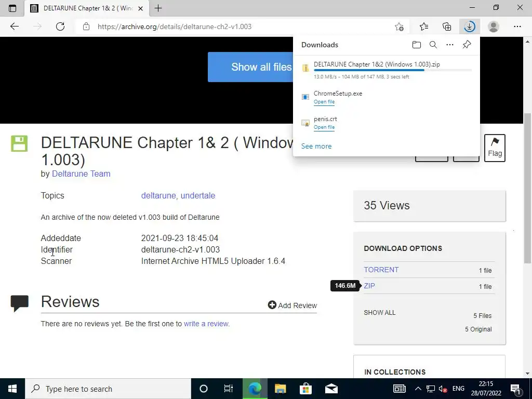This screenshot has width=532, height=399.
Task: Open a new tab with plus
Action: coord(158,8)
